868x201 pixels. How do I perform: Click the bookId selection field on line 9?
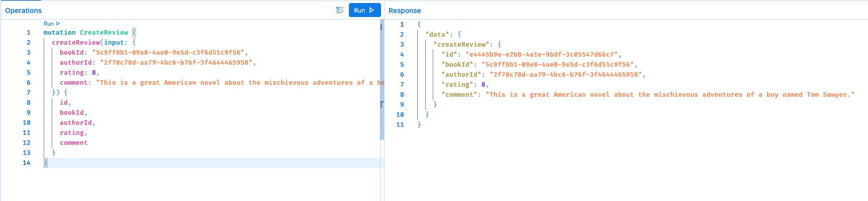[72, 113]
